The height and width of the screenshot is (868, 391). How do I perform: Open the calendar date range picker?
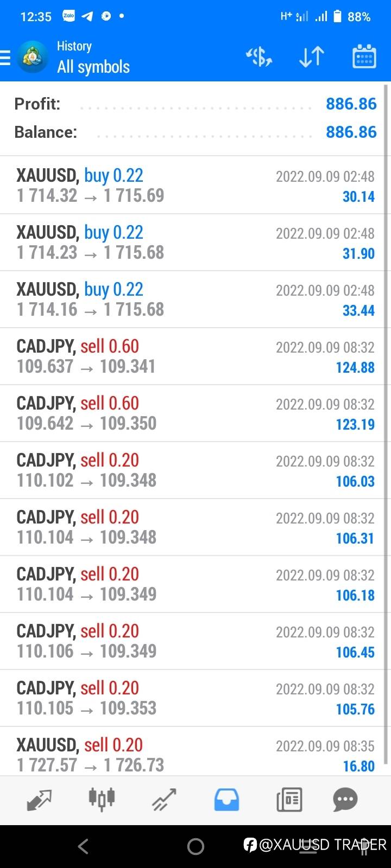pos(364,56)
